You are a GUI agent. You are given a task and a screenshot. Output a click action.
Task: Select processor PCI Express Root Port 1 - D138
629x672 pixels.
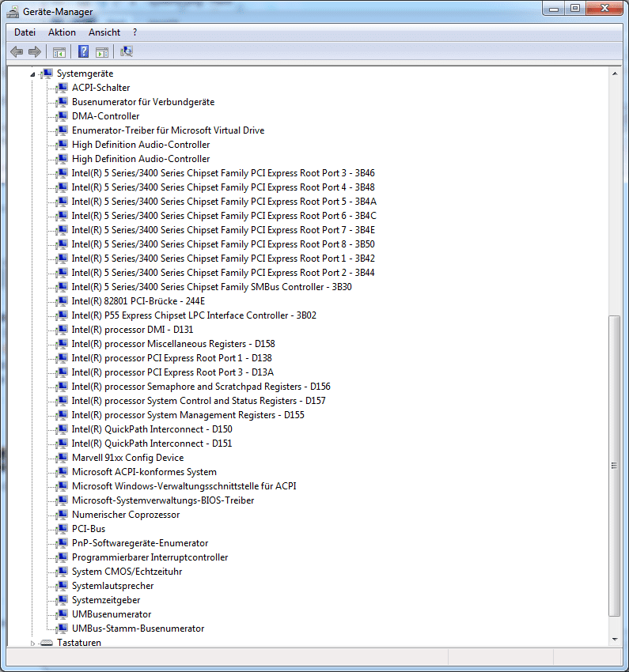[172, 358]
